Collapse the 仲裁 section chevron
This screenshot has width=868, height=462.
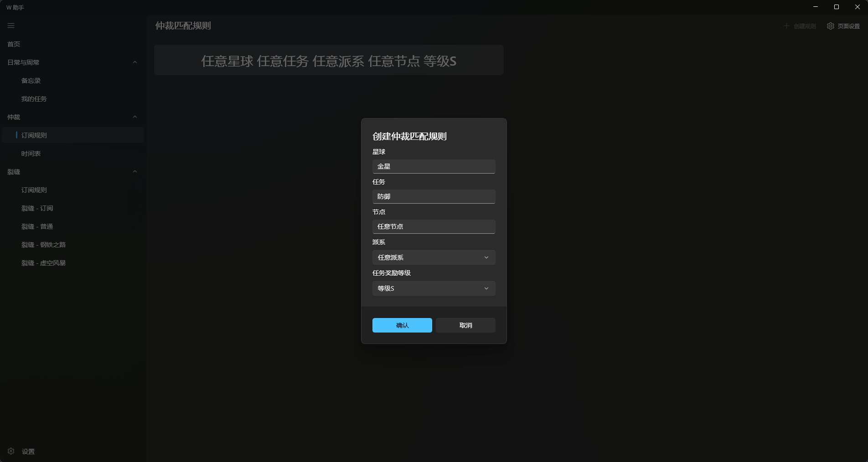pos(134,117)
